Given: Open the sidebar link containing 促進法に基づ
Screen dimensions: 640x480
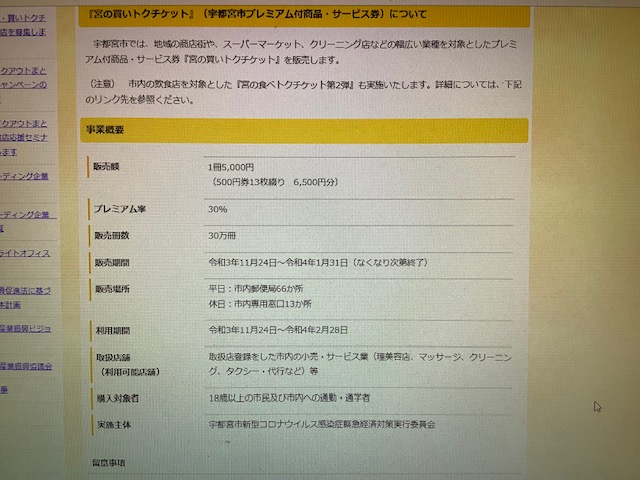Looking at the screenshot, I should (x=25, y=290).
